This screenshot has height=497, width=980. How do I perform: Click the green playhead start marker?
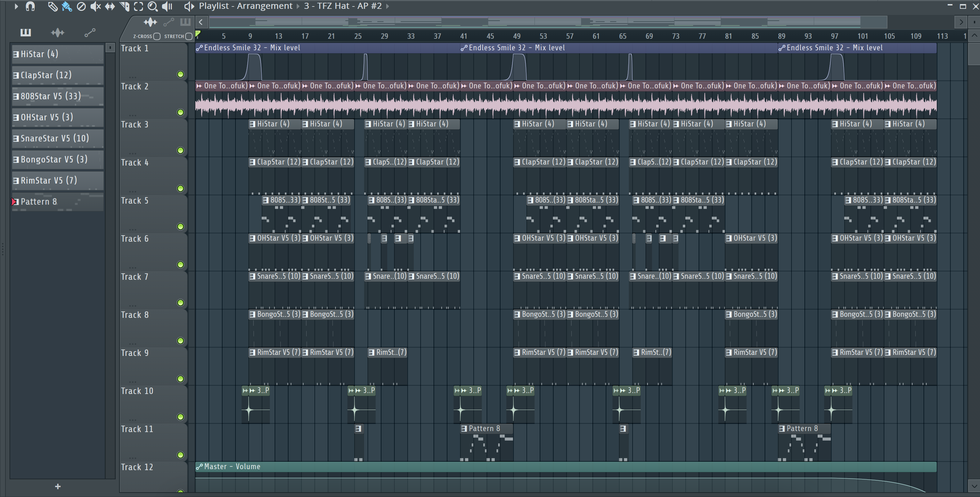coord(198,34)
